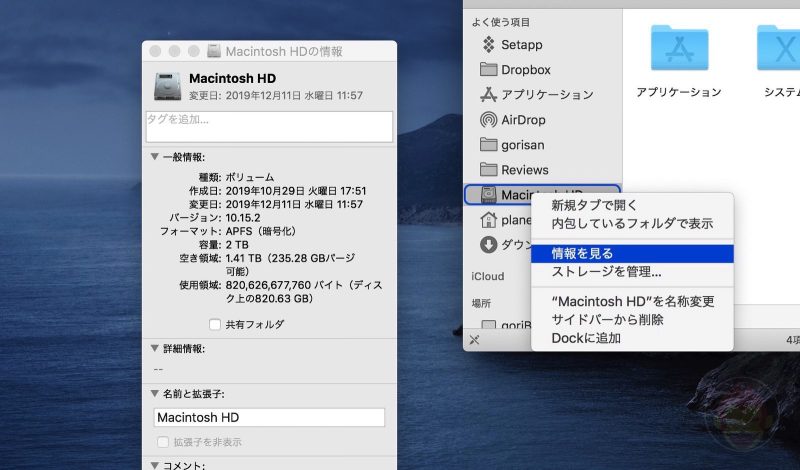Viewport: 800px width, 470px height.
Task: Click the format value APFS（暗号化）
Action: coord(261,231)
